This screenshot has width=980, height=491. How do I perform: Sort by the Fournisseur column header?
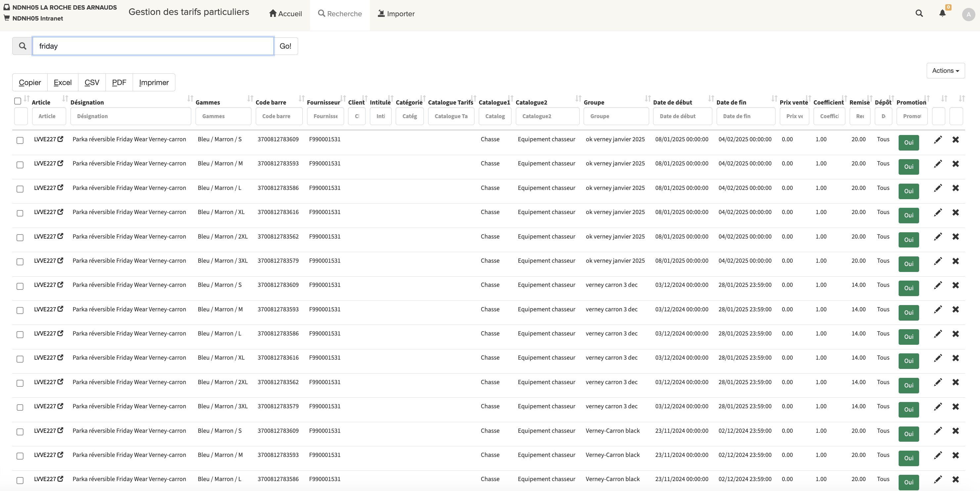coord(323,102)
